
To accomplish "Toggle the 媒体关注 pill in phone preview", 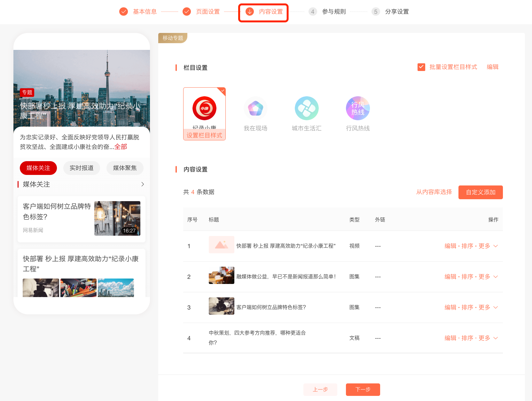I will click(38, 168).
